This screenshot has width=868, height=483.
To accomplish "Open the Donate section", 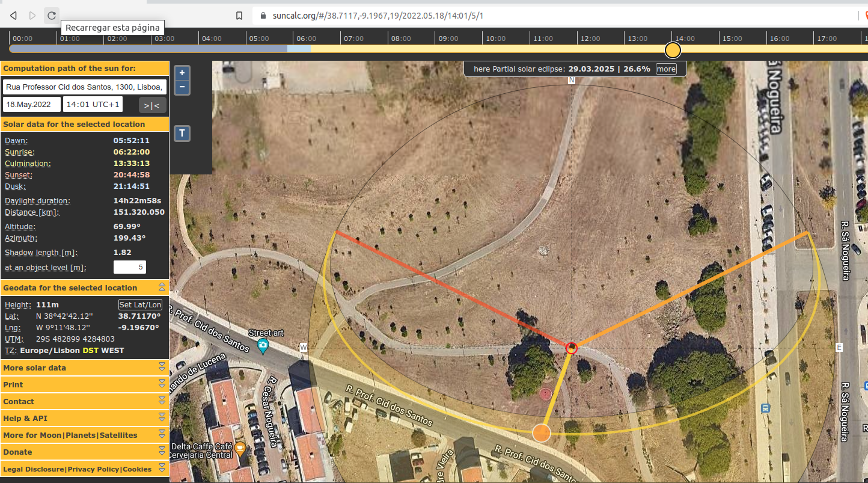I will point(84,452).
